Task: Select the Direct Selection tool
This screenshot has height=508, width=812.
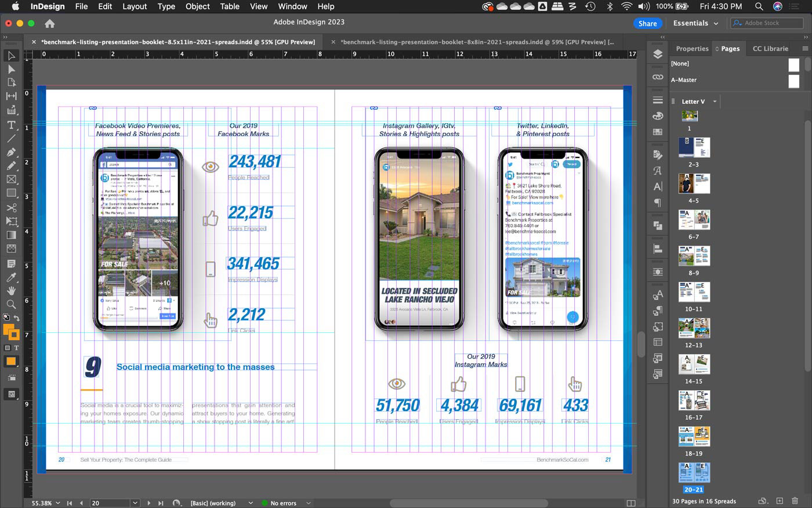Action: coord(11,69)
